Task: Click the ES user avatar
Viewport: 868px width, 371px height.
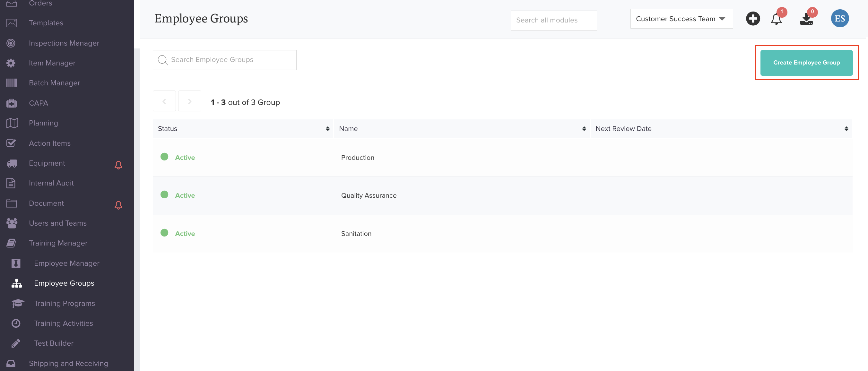Action: pyautogui.click(x=839, y=19)
